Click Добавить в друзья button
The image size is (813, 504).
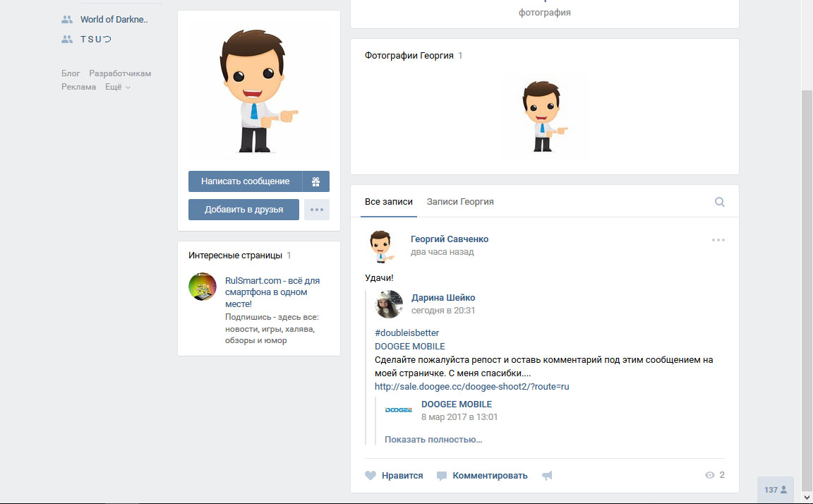pos(243,210)
